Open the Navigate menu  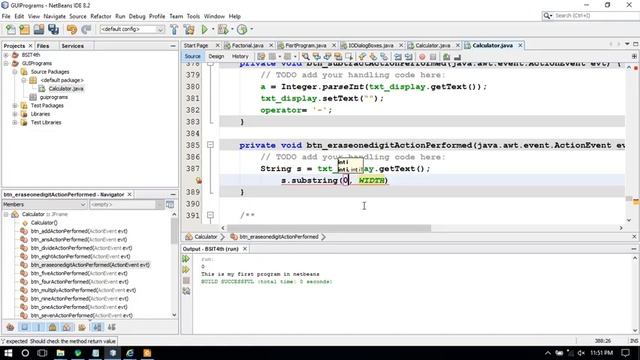click(55, 16)
